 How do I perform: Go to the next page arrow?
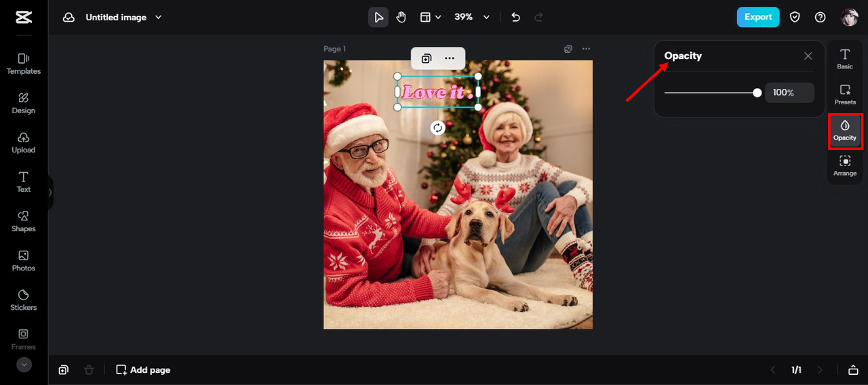(x=820, y=370)
